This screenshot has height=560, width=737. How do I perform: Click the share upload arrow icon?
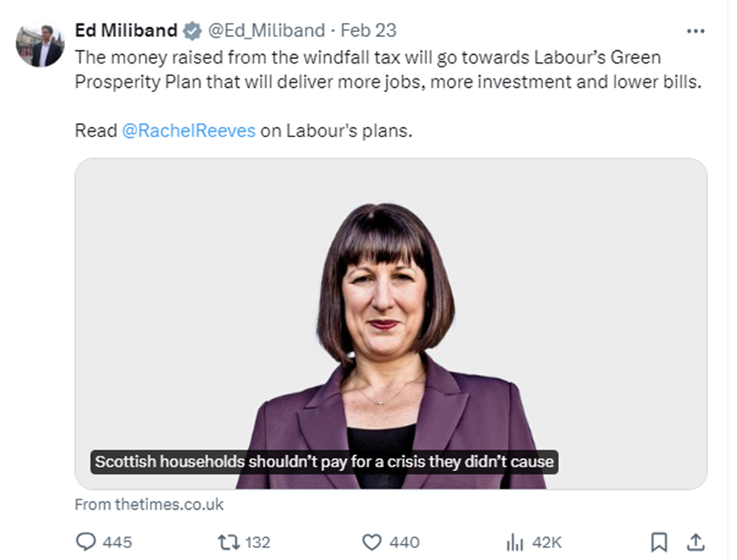(x=695, y=542)
